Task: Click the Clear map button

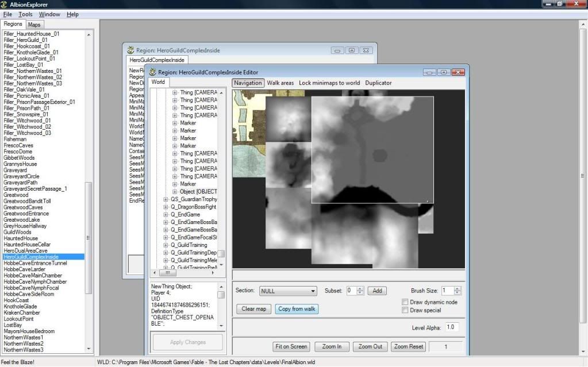Action: click(254, 309)
